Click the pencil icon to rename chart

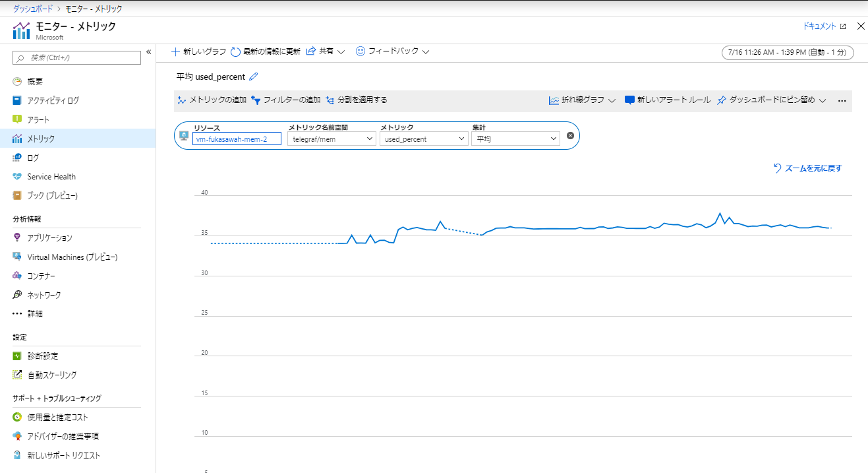tap(254, 77)
